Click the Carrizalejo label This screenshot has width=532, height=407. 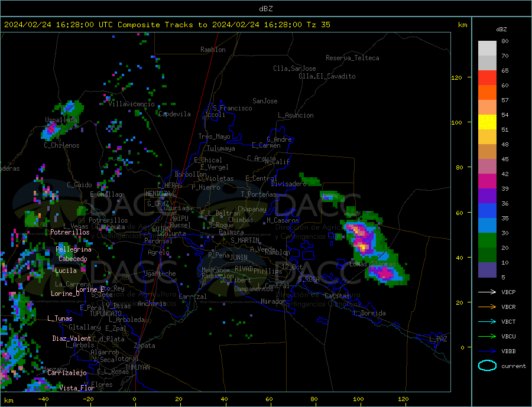pyautogui.click(x=67, y=373)
